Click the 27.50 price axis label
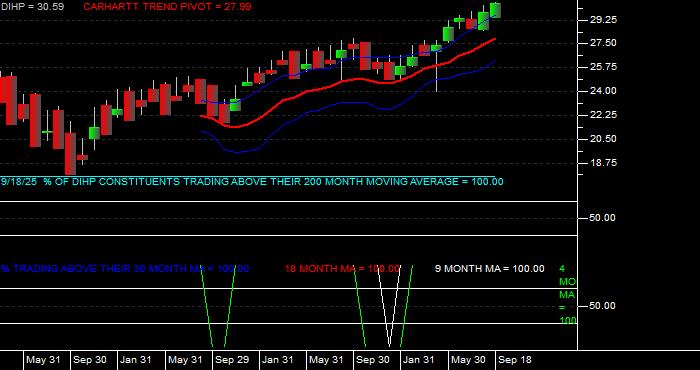The width and height of the screenshot is (700, 370). [603, 43]
